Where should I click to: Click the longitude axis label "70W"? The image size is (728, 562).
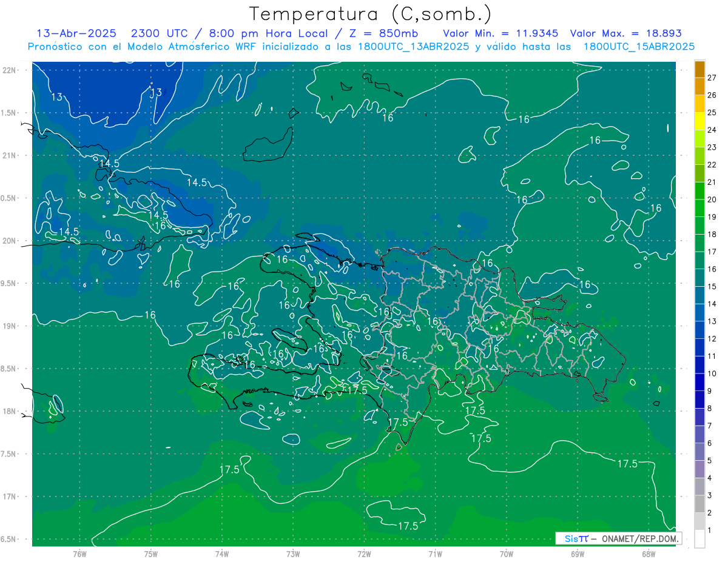[507, 554]
